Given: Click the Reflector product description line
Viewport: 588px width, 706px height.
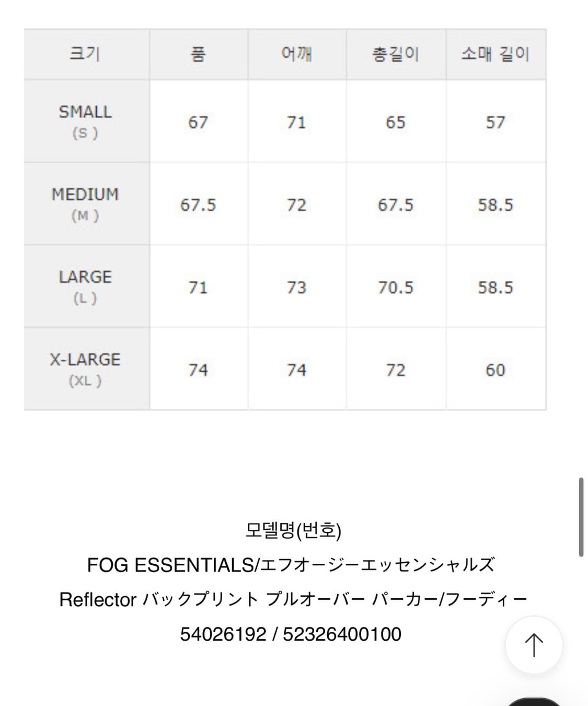Looking at the screenshot, I should (293, 599).
